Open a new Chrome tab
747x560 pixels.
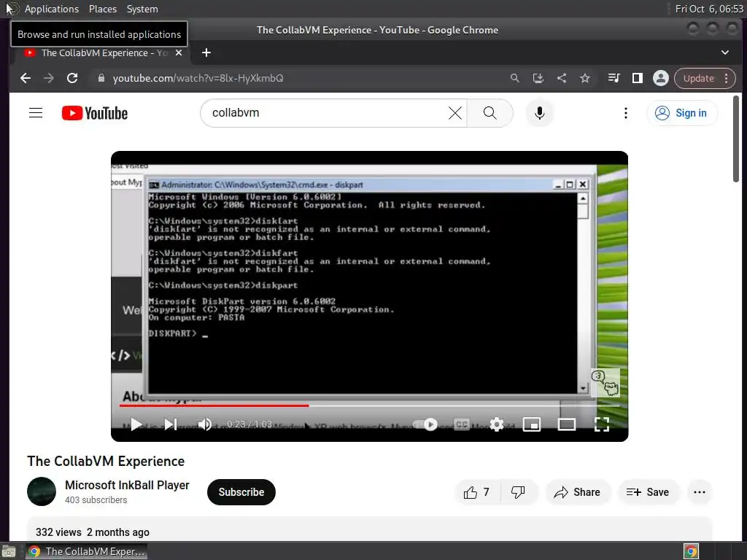pos(206,52)
